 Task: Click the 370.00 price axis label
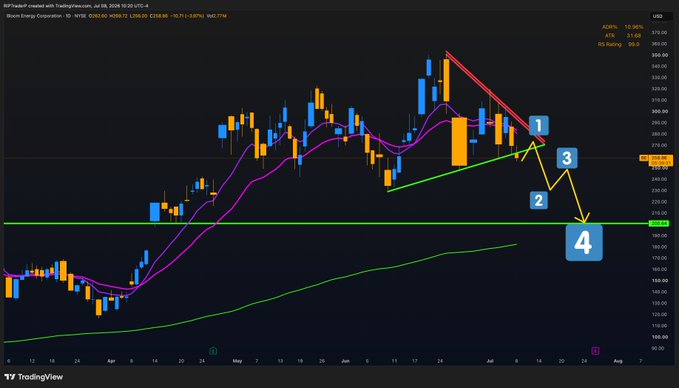pos(659,32)
